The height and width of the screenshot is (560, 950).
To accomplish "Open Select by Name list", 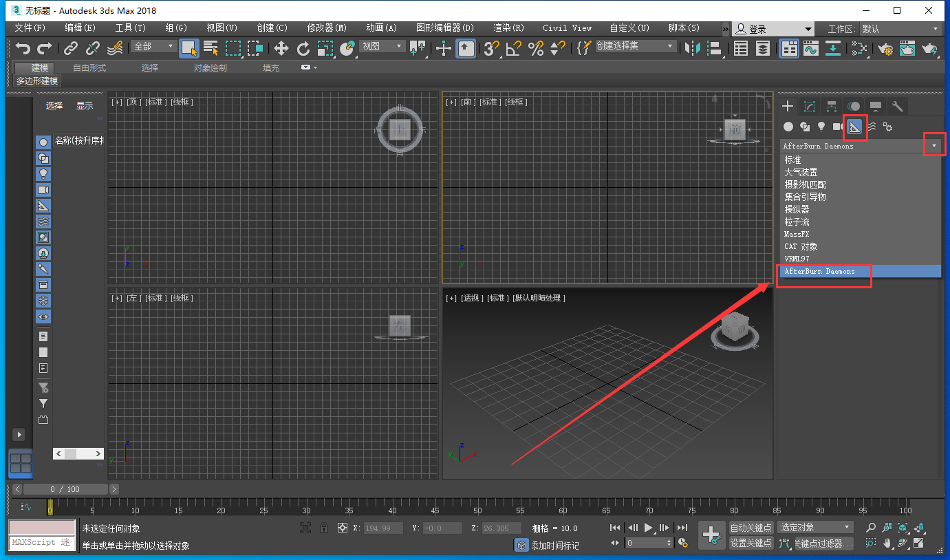I will (x=211, y=48).
